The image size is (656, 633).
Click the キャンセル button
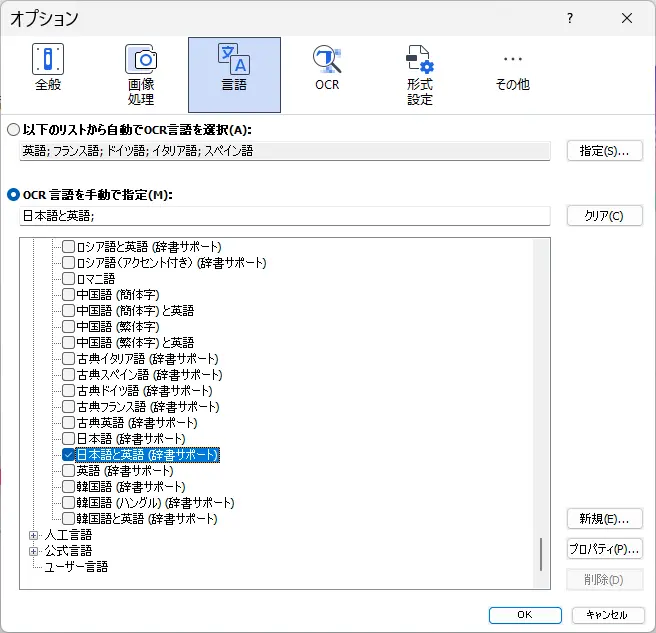[607, 615]
